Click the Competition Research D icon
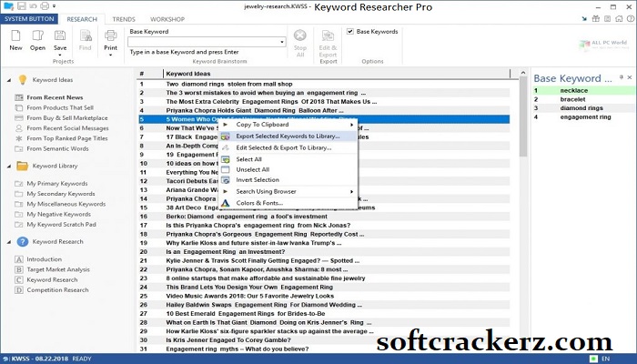The height and width of the screenshot is (364, 637). click(x=19, y=290)
